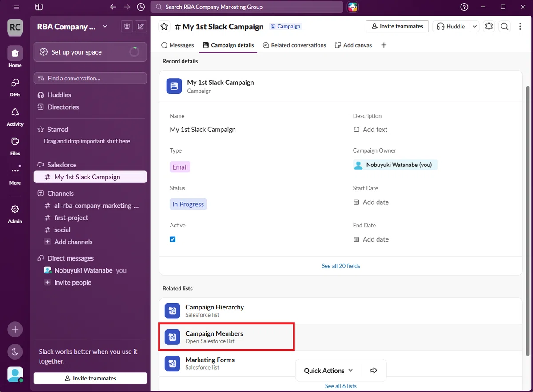The image size is (533, 392).
Task: Compose a new message with pencil icon
Action: tap(141, 27)
